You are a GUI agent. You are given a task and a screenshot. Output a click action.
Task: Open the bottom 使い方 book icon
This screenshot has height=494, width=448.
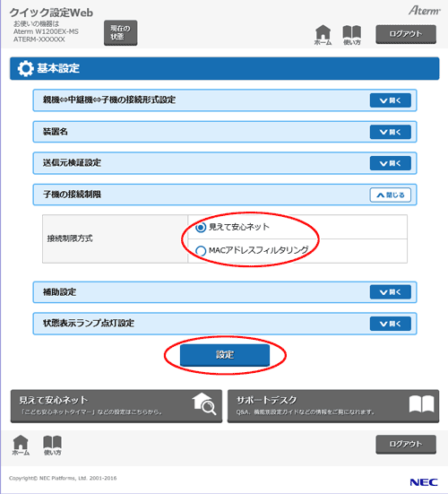pos(52,445)
